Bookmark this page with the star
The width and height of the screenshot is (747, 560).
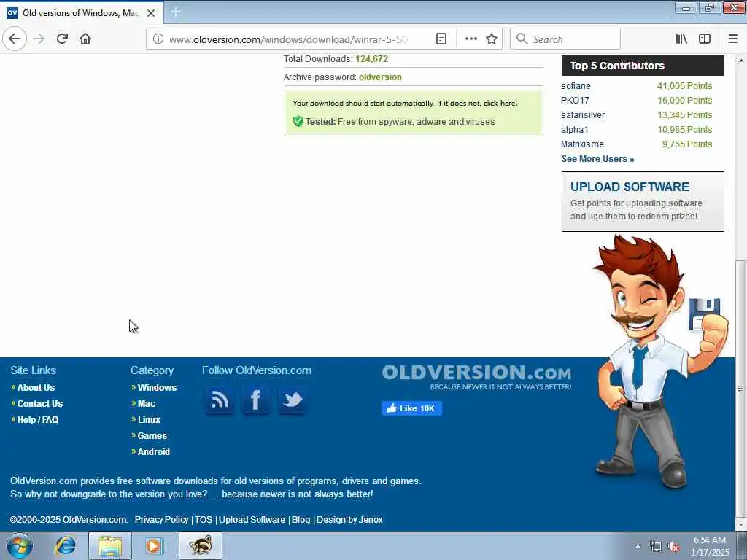[492, 39]
